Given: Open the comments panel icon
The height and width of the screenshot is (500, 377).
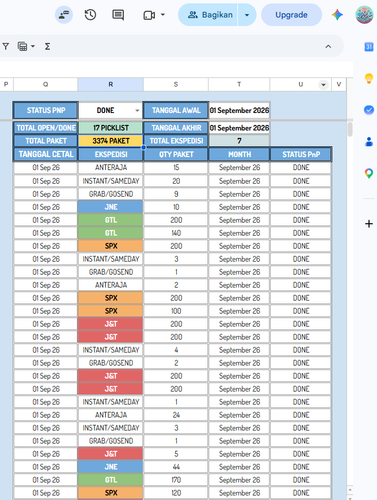Looking at the screenshot, I should tap(118, 15).
